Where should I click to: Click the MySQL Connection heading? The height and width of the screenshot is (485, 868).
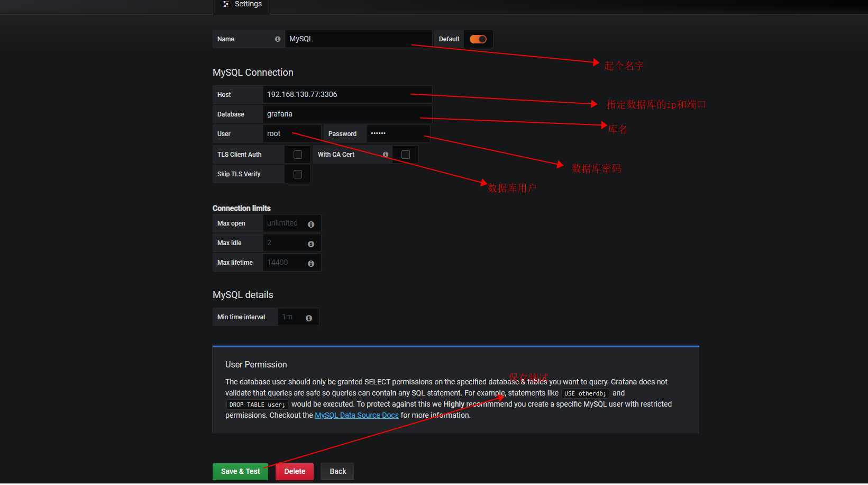(253, 73)
